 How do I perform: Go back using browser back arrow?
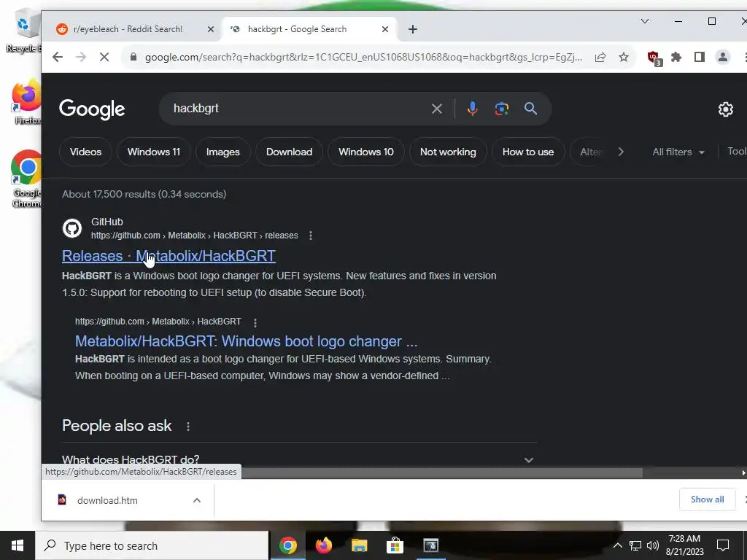pyautogui.click(x=58, y=57)
